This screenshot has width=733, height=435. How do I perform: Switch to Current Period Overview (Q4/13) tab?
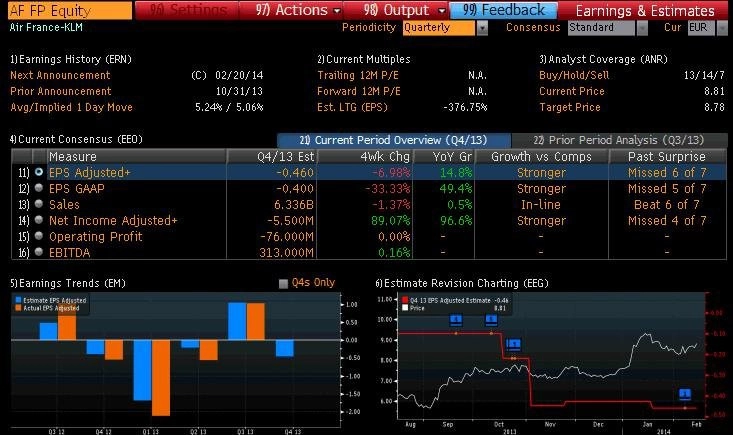tap(394, 140)
